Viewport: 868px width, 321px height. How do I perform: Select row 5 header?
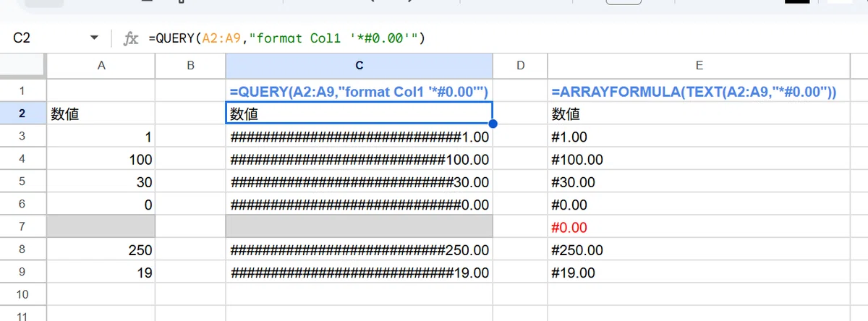22,181
